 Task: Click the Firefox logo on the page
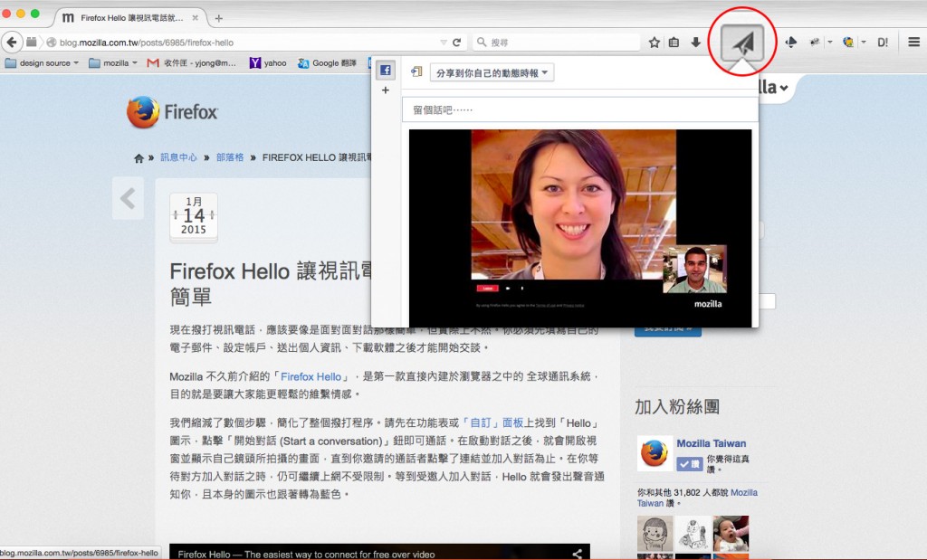[172, 111]
